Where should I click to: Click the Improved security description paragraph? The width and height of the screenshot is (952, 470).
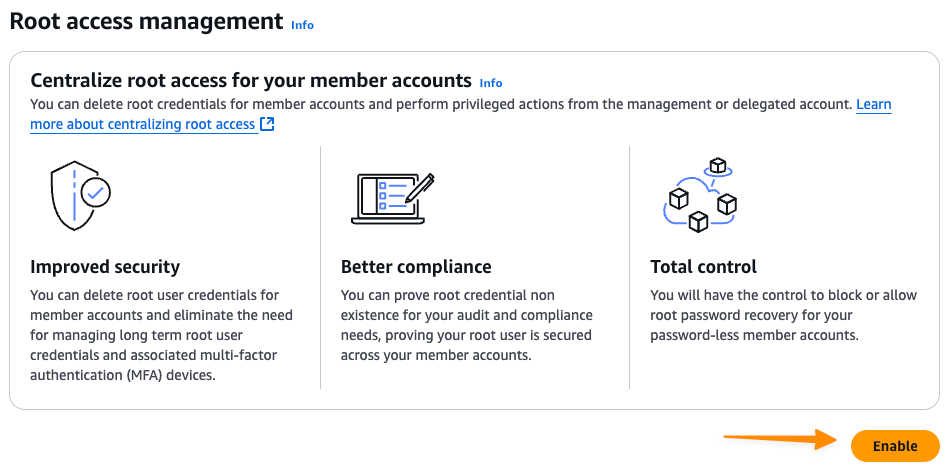(160, 335)
